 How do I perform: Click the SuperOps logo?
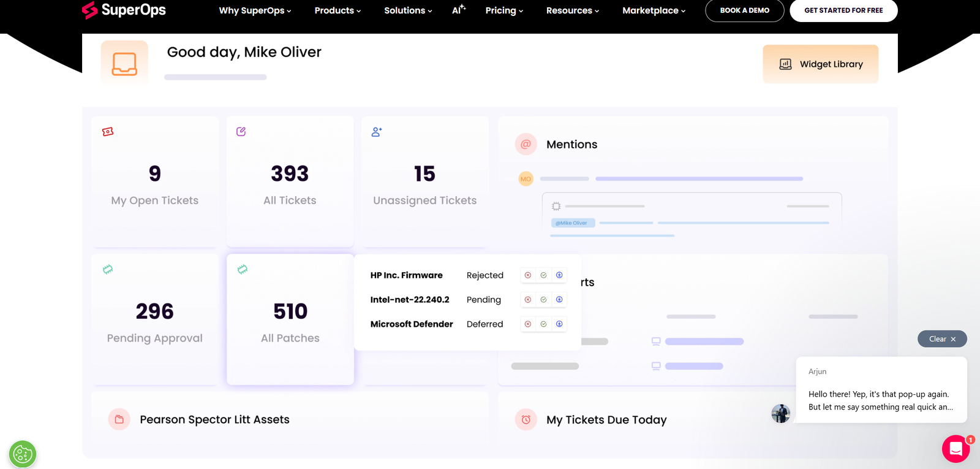click(124, 10)
